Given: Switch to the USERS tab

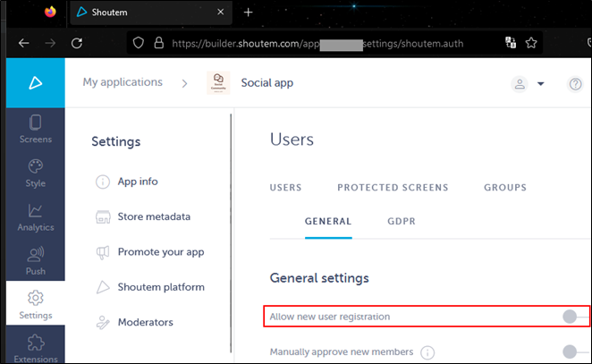Looking at the screenshot, I should (286, 188).
